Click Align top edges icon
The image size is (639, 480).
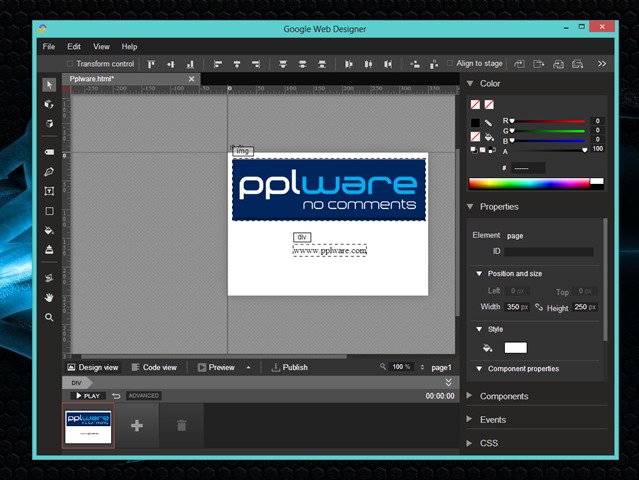click(x=151, y=64)
